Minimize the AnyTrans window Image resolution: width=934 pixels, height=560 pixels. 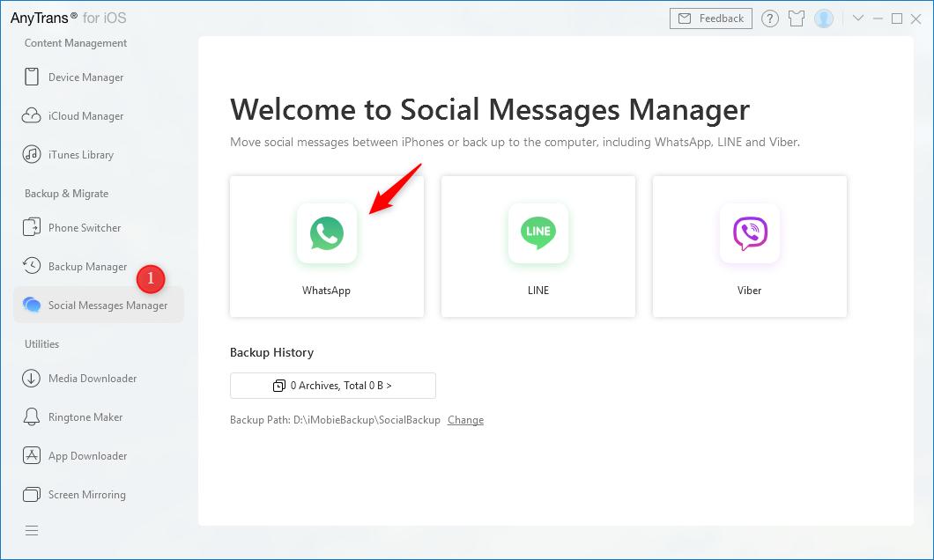[x=878, y=19]
